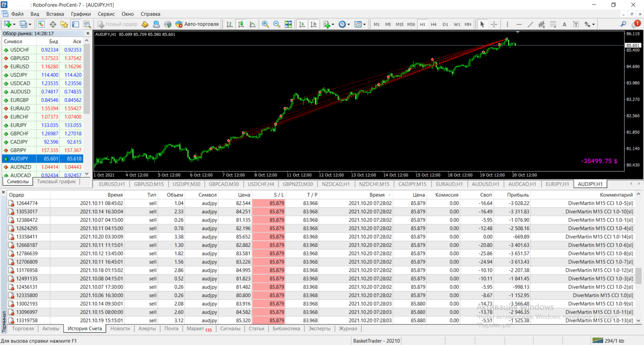Open the Файл menu
This screenshot has height=345, width=644.
click(17, 14)
